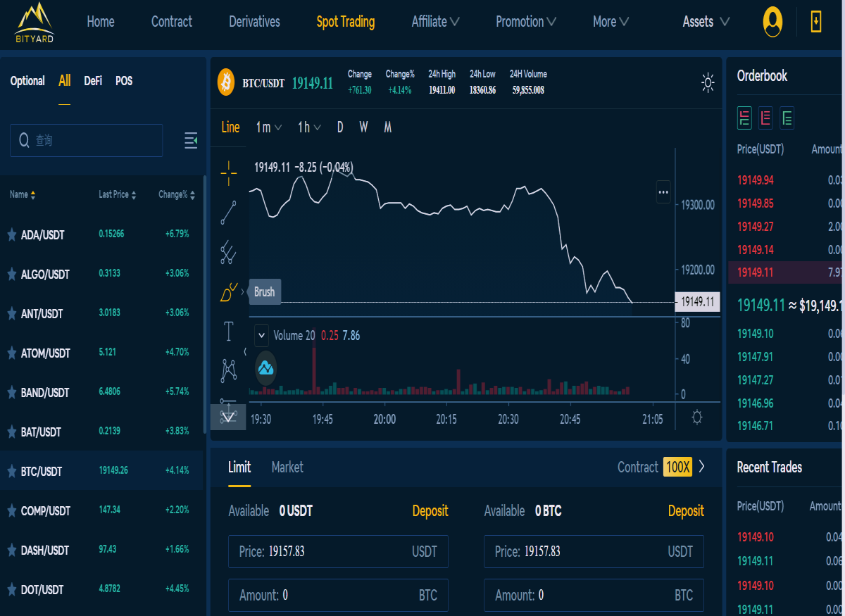The width and height of the screenshot is (845, 616).
Task: Expand the Brush tool variants arrow
Action: pyautogui.click(x=243, y=291)
